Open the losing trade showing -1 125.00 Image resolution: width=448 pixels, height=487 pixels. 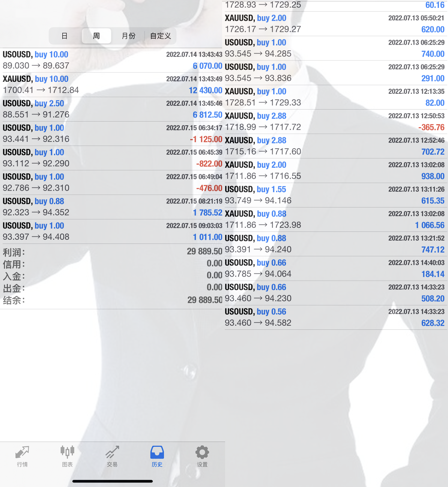(113, 134)
